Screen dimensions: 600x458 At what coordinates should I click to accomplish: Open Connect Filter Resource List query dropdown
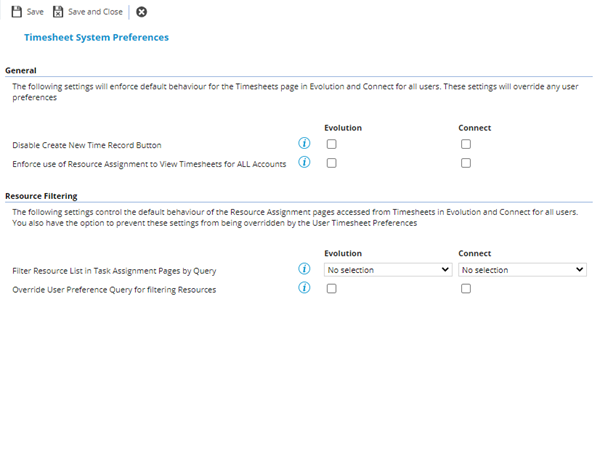pyautogui.click(x=522, y=270)
